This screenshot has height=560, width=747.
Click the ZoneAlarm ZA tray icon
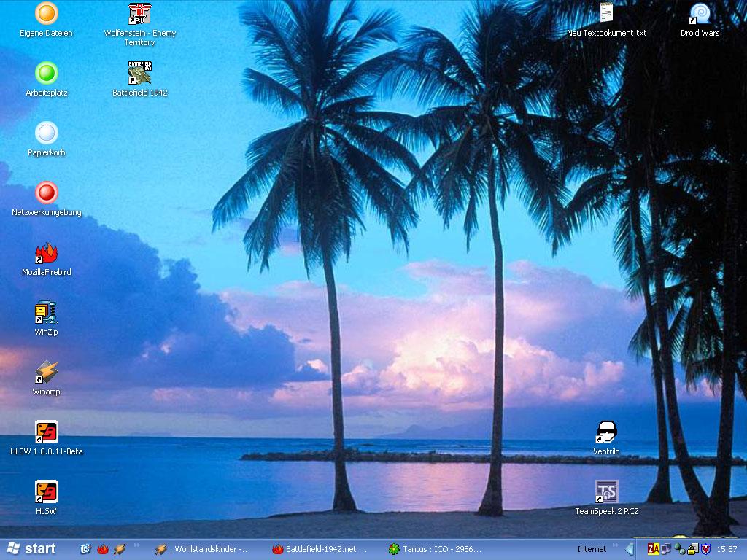pyautogui.click(x=653, y=549)
